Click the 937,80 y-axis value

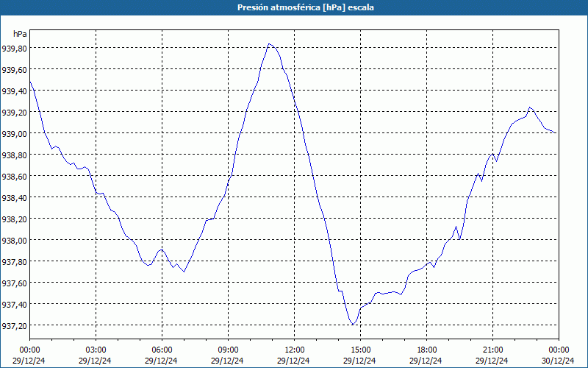14,261
